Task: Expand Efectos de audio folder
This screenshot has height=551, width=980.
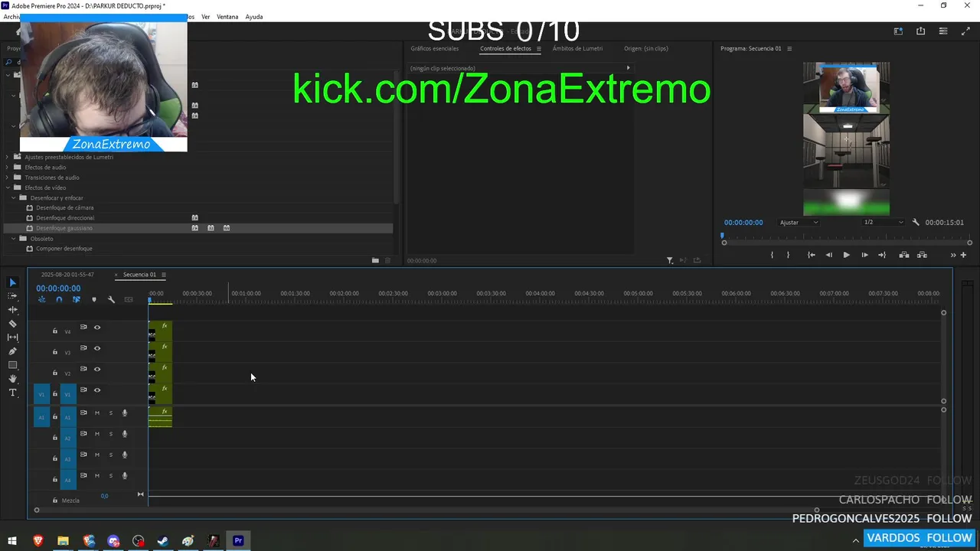Action: pos(8,167)
